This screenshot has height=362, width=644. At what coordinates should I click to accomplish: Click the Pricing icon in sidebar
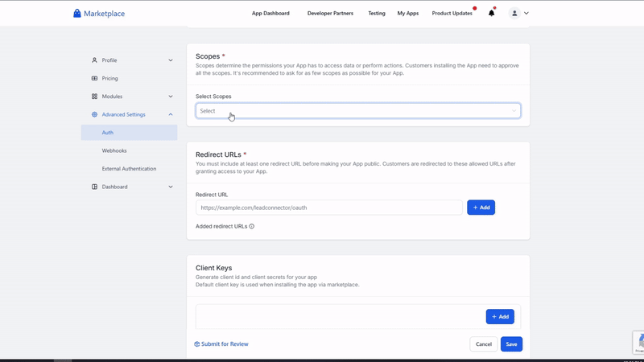(94, 78)
